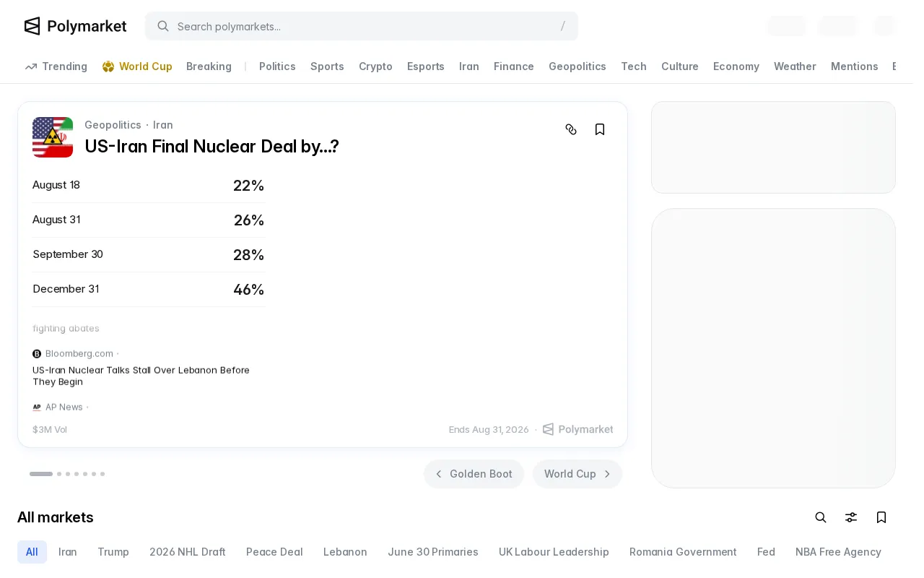Bookmark the US-Iran nuclear deal market
The width and height of the screenshot is (924, 578).
600,129
